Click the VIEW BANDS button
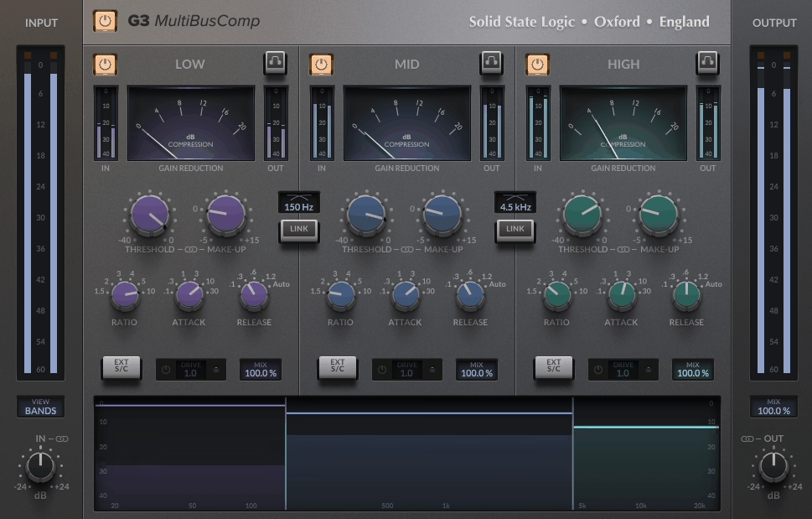This screenshot has width=812, height=519. [x=40, y=407]
